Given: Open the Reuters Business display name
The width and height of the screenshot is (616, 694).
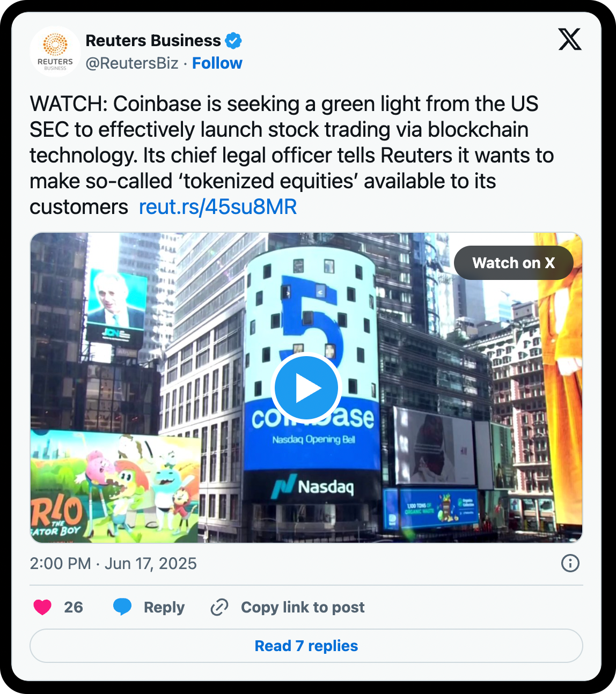Looking at the screenshot, I should click(153, 41).
